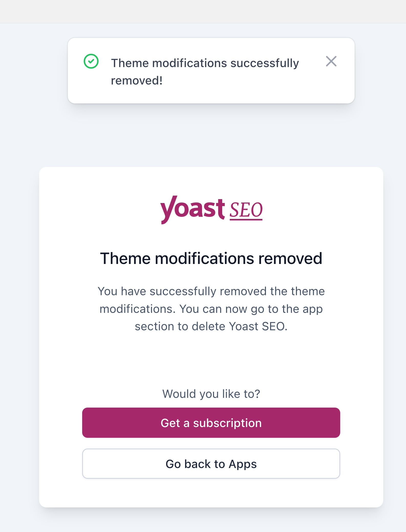Viewport: 406px width, 532px height.
Task: Click the Yoast wordmark in the logo
Action: (x=193, y=210)
